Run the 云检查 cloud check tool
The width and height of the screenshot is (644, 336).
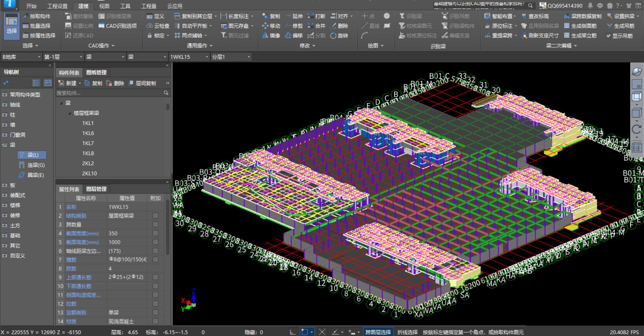point(158,26)
